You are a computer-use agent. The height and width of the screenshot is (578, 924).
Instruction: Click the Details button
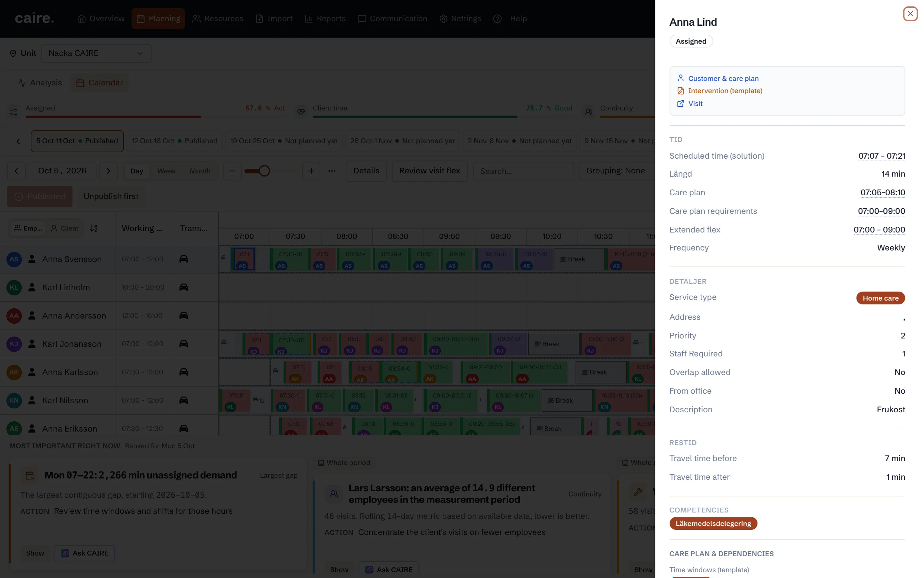point(366,171)
